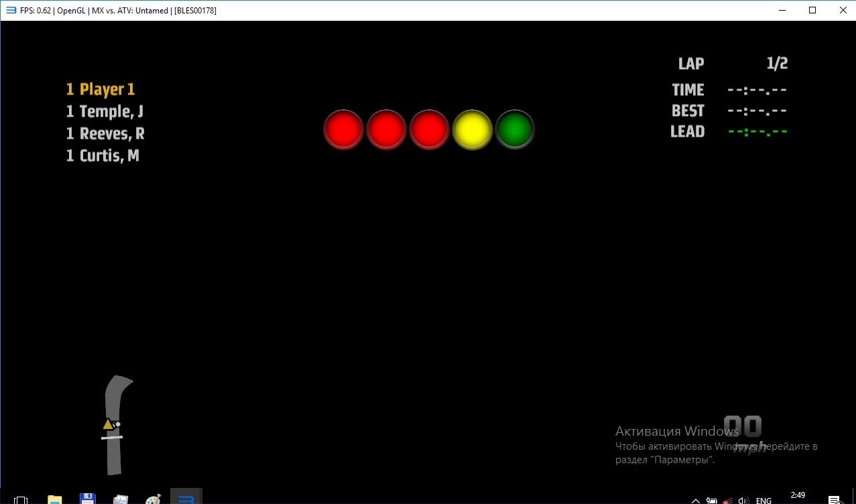Click the RPCS3 taskbar button
Screen dimensions: 856x504
click(186, 497)
